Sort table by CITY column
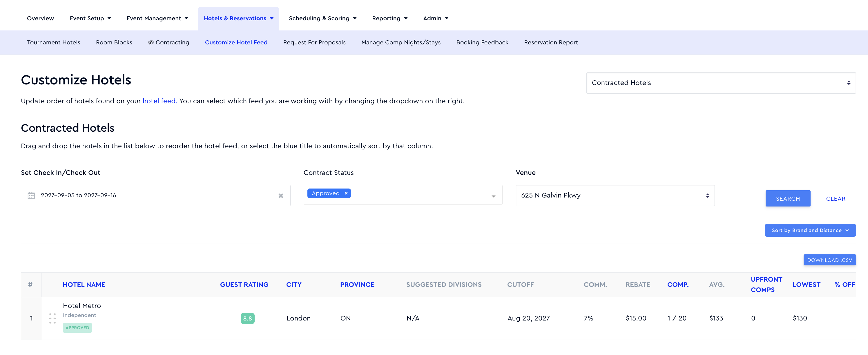868x355 pixels. tap(294, 285)
